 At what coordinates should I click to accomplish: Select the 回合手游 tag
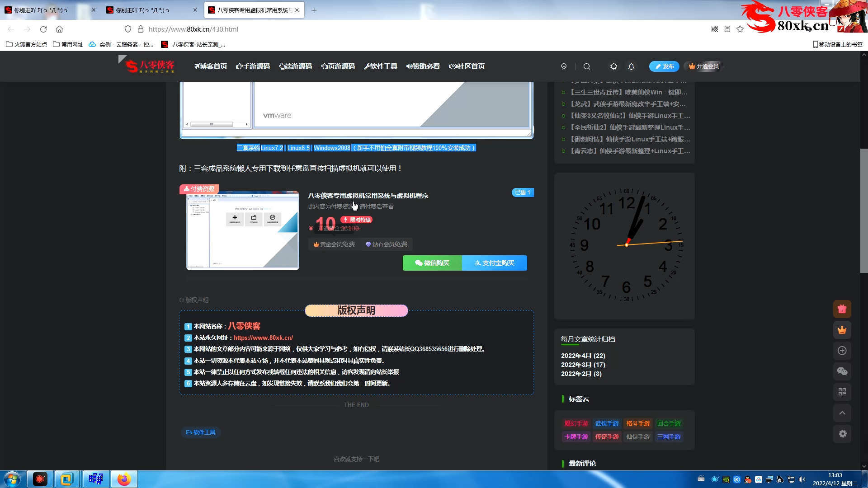(x=669, y=424)
